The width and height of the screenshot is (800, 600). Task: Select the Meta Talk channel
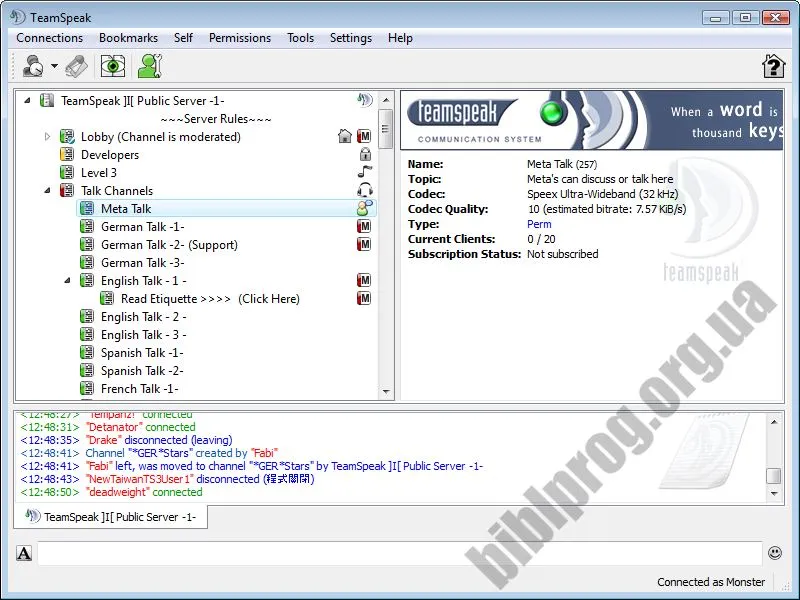coord(227,208)
